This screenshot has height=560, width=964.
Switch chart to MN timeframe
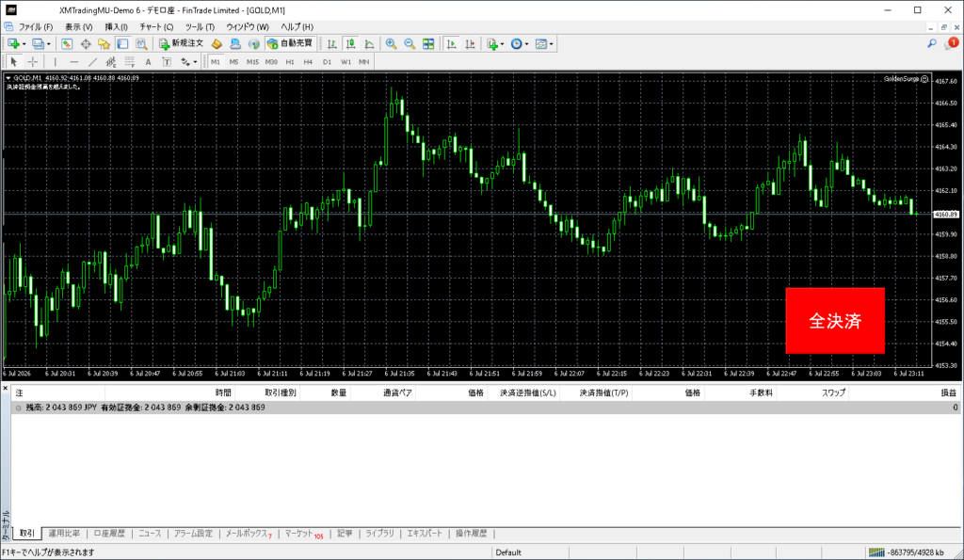coord(364,62)
